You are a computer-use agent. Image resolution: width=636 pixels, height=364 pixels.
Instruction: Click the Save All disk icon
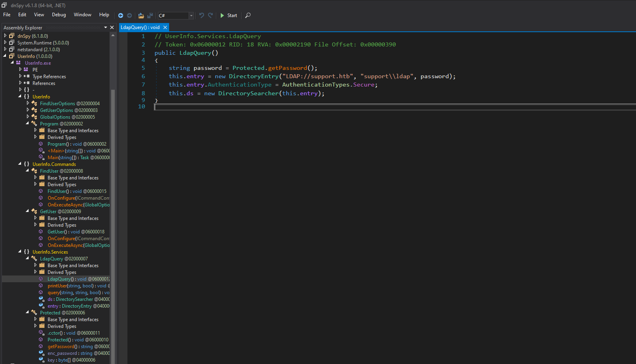[x=150, y=15]
